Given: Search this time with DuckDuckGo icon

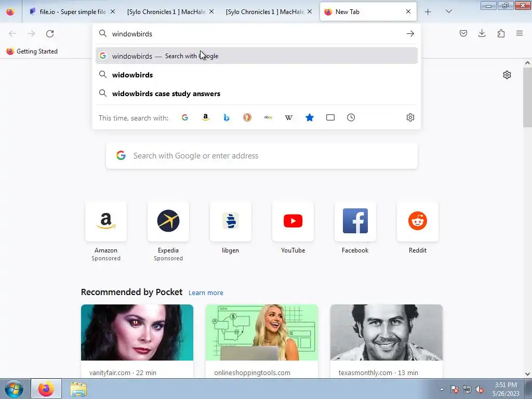Looking at the screenshot, I should tap(247, 117).
